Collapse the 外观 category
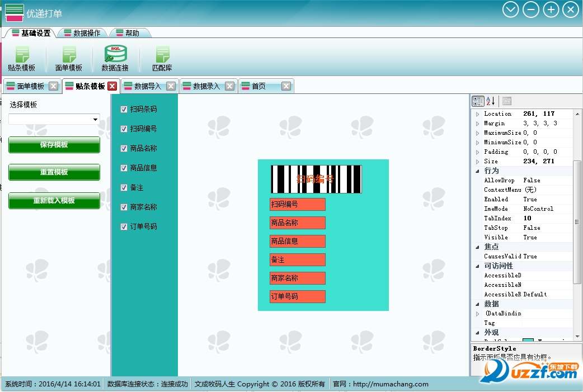Image resolution: width=583 pixels, height=392 pixels. (478, 333)
